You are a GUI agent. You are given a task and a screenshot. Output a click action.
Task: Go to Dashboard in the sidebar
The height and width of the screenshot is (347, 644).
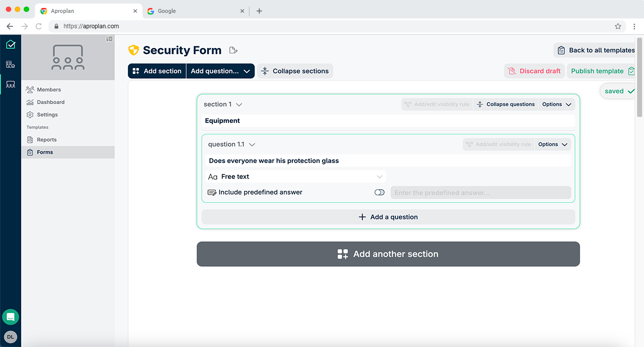click(x=51, y=102)
